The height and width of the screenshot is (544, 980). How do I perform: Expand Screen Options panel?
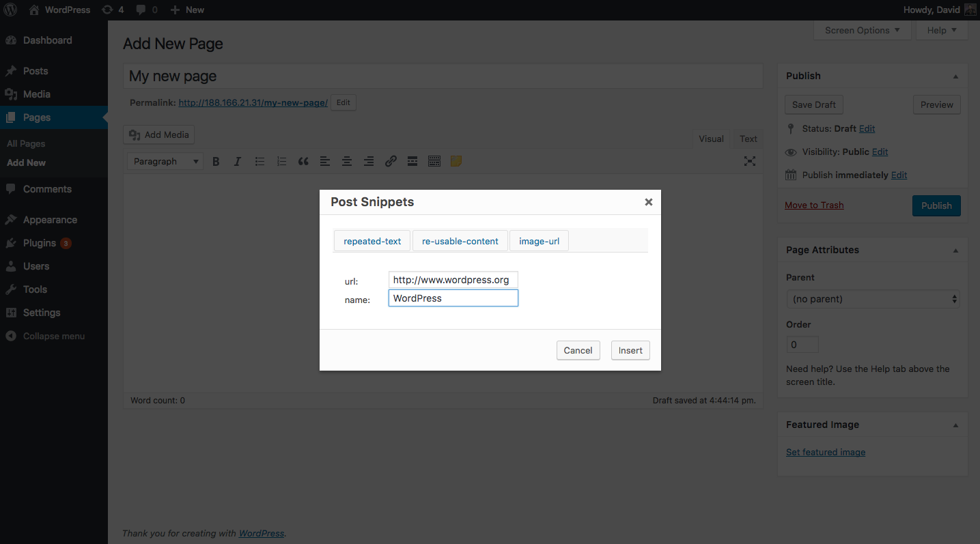click(863, 30)
